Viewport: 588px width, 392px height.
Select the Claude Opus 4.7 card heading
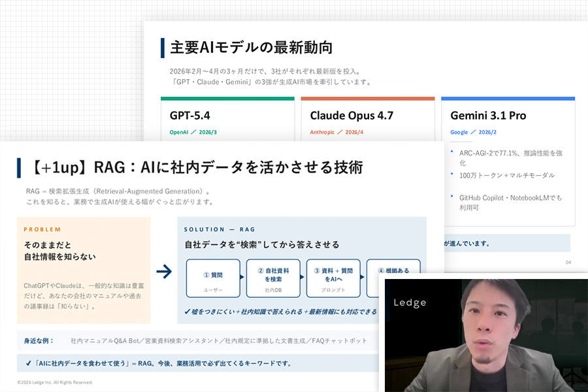tap(351, 116)
